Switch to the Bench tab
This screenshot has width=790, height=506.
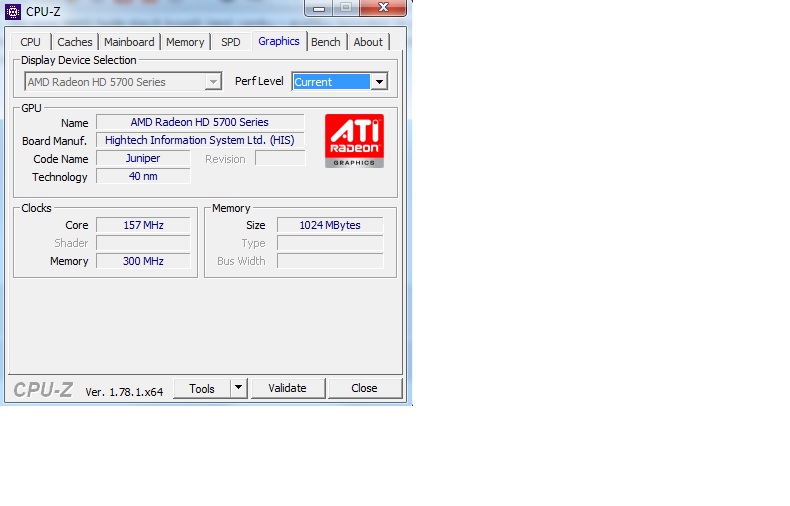pos(325,42)
